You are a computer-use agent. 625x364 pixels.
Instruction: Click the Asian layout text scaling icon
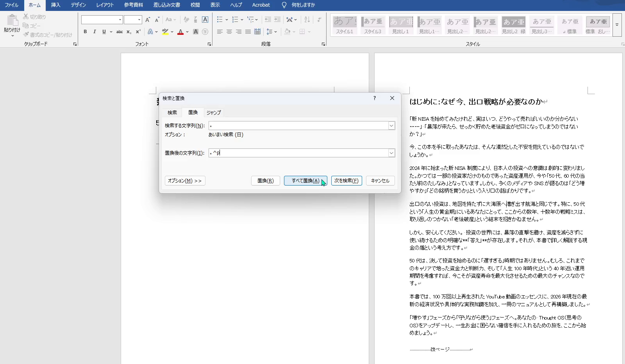coord(289,20)
